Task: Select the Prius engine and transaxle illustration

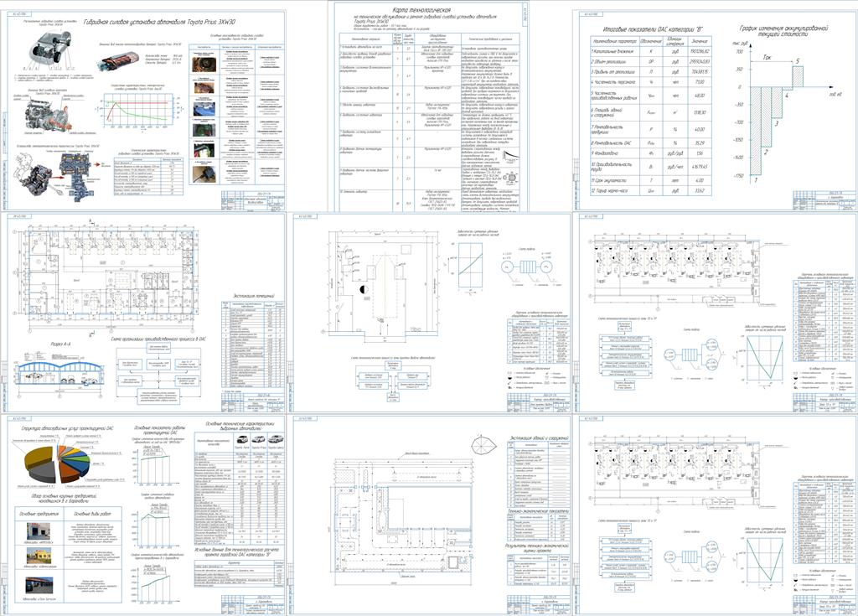Action: coord(49,117)
